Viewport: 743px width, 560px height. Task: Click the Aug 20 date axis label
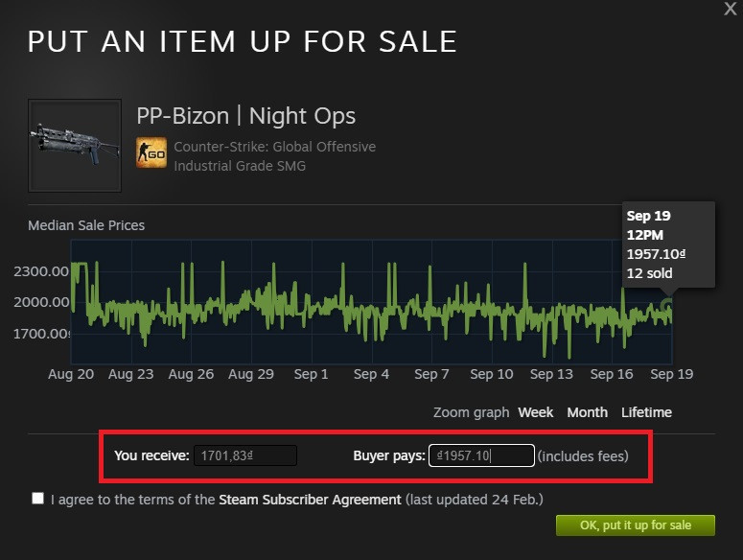click(71, 374)
